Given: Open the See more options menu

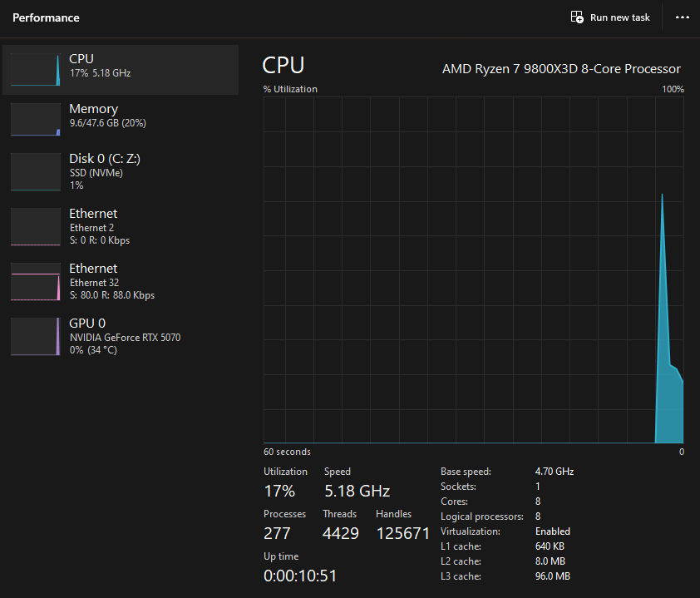Looking at the screenshot, I should tap(682, 17).
